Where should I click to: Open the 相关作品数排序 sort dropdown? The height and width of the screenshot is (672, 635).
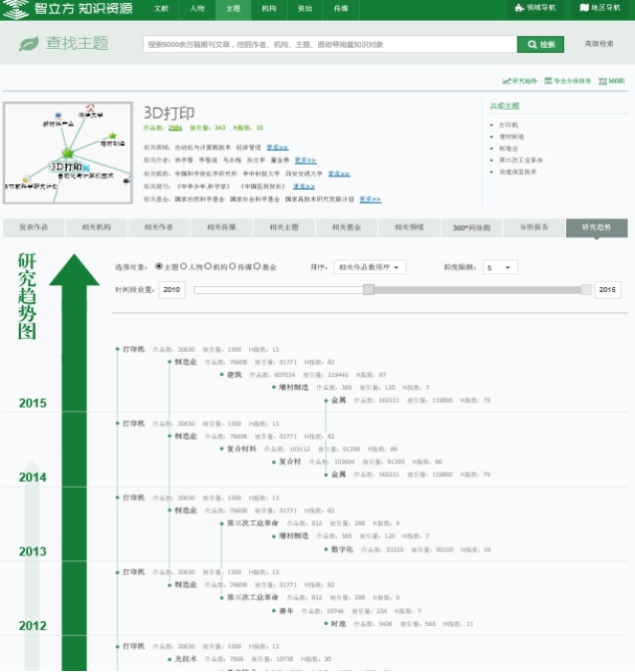click(370, 267)
